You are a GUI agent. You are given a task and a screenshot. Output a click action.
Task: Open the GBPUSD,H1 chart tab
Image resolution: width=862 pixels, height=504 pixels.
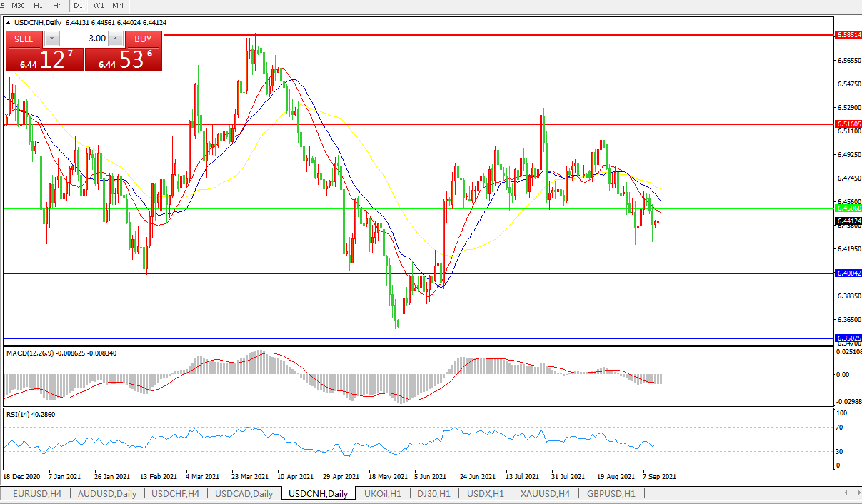click(x=611, y=494)
